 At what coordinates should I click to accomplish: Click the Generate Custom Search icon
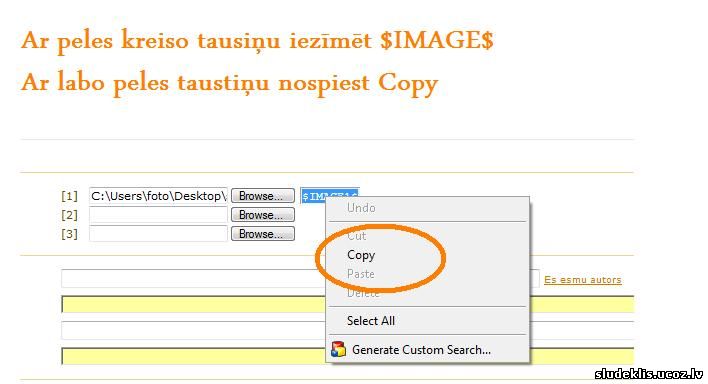pyautogui.click(x=338, y=350)
